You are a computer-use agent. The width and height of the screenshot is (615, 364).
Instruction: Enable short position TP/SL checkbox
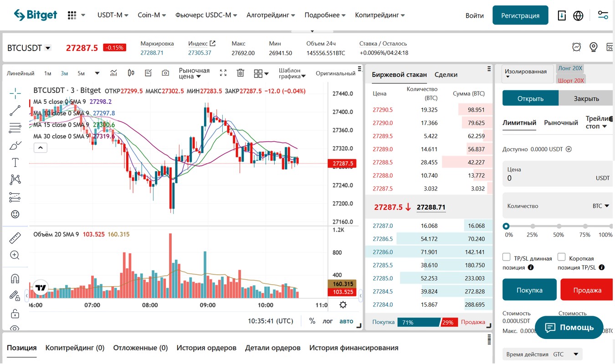(x=561, y=257)
